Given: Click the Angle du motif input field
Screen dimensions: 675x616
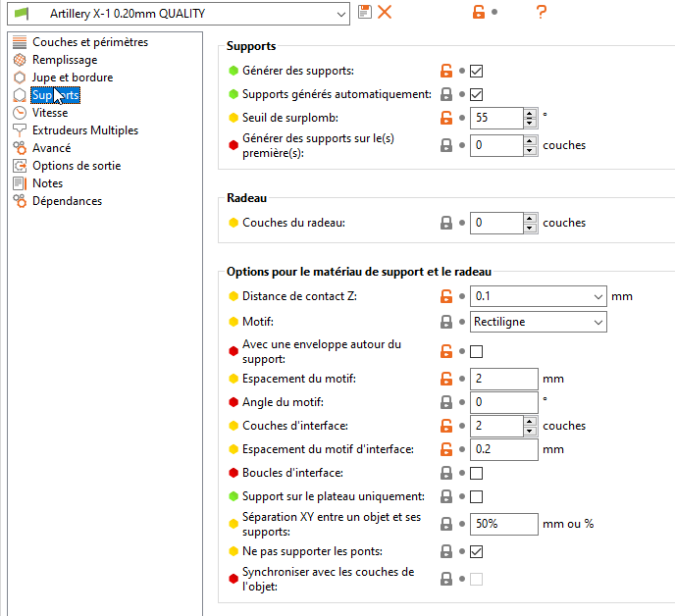Looking at the screenshot, I should (x=503, y=402).
